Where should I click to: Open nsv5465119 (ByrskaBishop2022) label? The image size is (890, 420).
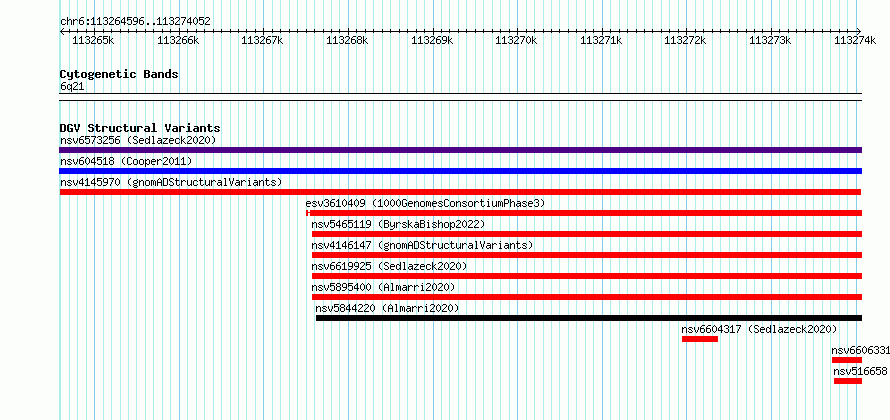(398, 224)
